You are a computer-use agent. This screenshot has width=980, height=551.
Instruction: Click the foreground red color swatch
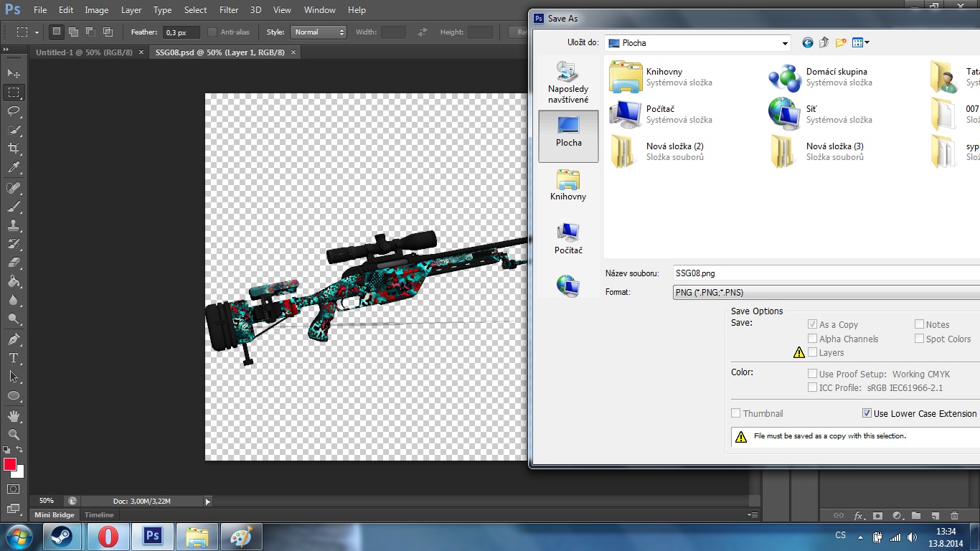coord(9,463)
